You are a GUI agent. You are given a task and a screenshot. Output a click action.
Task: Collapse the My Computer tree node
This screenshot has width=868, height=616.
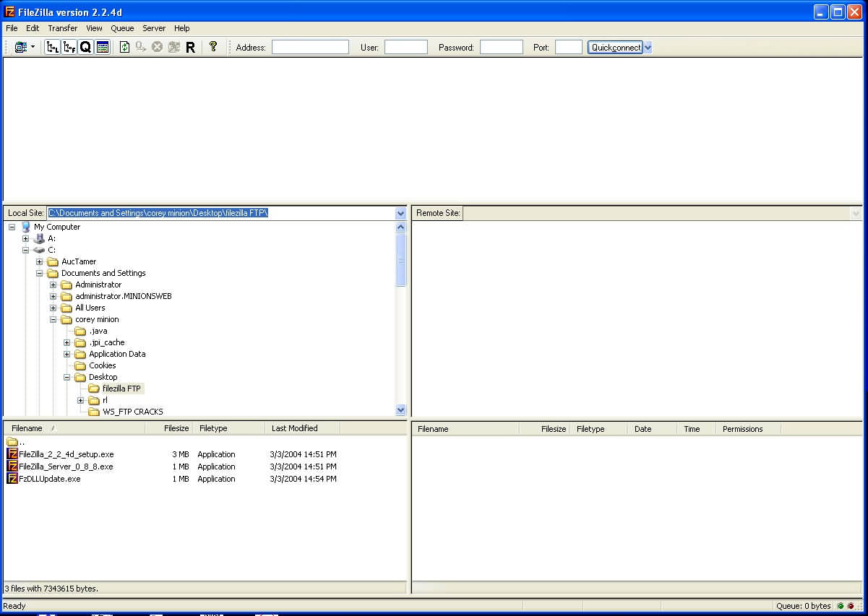12,227
